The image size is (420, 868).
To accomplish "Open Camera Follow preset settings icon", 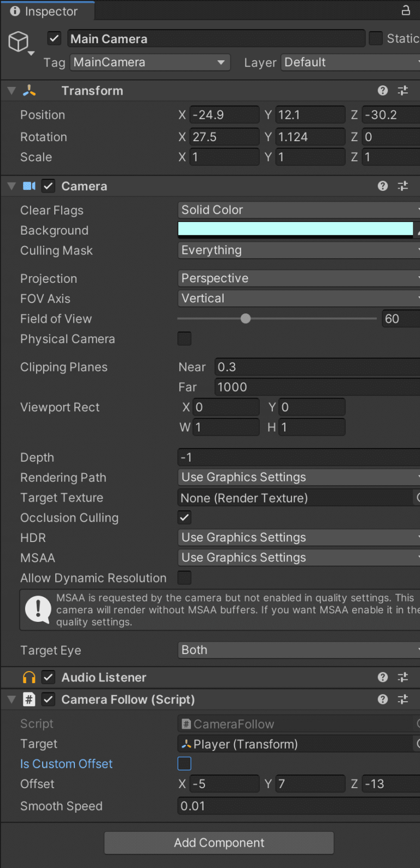I will coord(403,700).
